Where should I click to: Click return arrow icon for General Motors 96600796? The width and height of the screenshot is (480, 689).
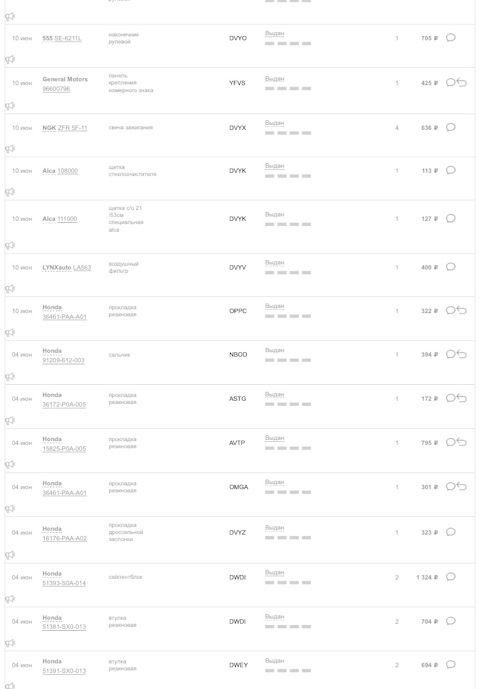tap(462, 83)
